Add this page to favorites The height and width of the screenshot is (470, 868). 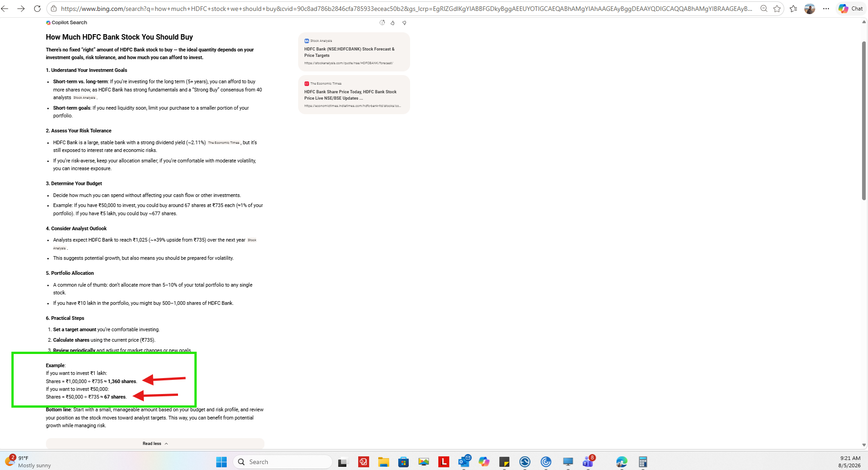click(777, 9)
